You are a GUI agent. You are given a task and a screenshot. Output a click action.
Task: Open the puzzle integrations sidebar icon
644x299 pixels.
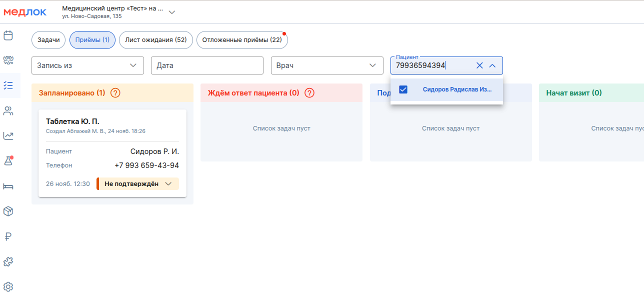coord(8,261)
